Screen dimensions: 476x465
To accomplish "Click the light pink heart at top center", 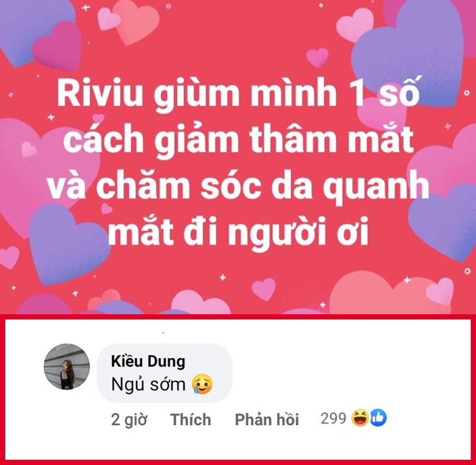I will coord(136,22).
